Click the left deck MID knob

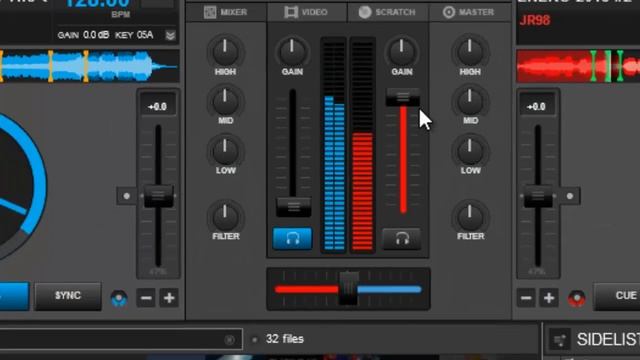pyautogui.click(x=225, y=102)
